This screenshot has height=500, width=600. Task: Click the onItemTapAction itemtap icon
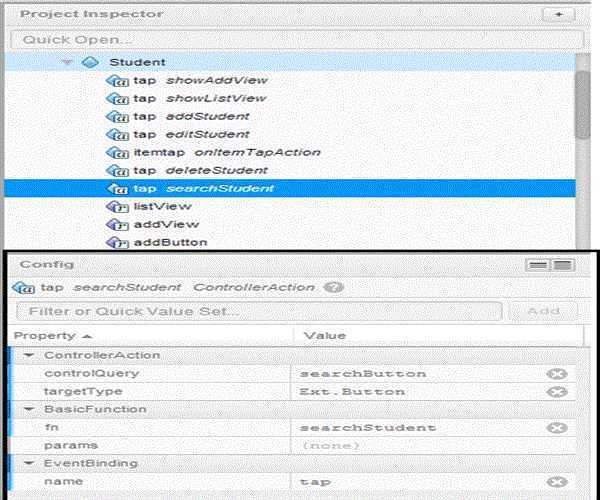pyautogui.click(x=117, y=152)
